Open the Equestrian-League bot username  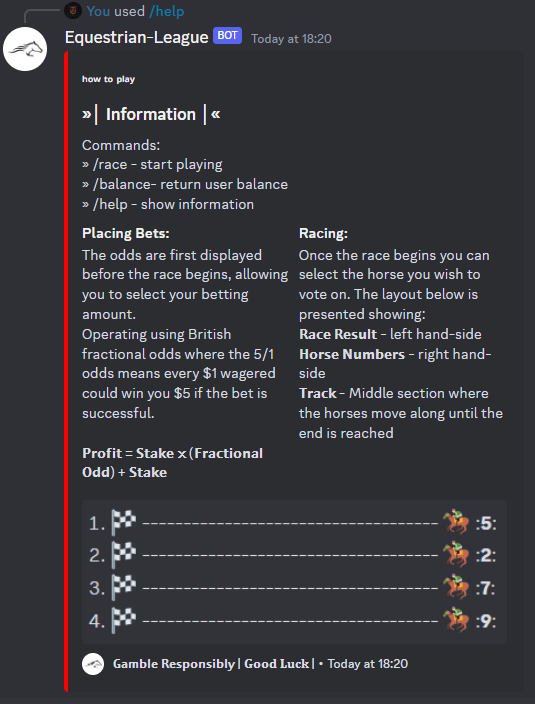click(x=136, y=37)
